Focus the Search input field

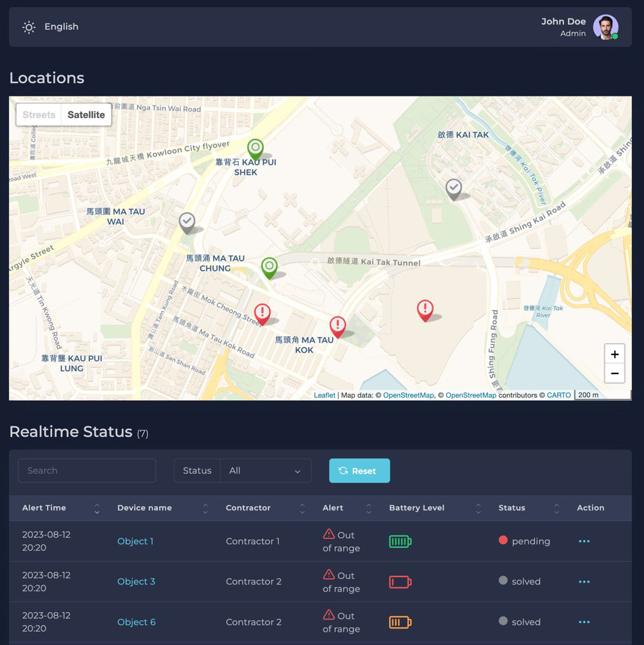click(x=87, y=471)
